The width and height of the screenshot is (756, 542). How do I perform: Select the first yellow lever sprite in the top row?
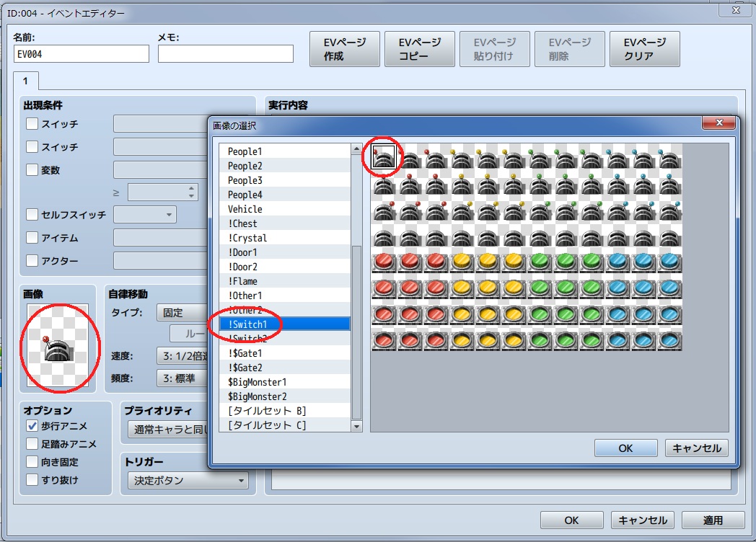coord(462,156)
